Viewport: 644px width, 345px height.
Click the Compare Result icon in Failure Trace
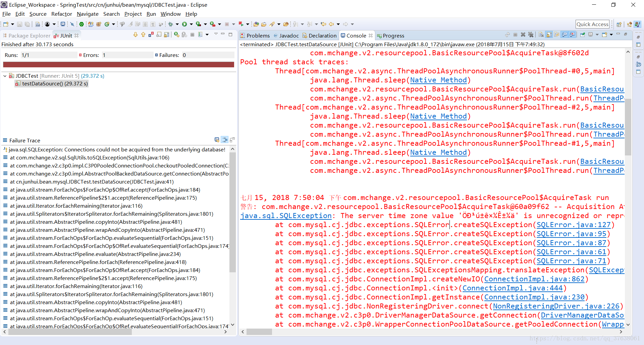(232, 140)
